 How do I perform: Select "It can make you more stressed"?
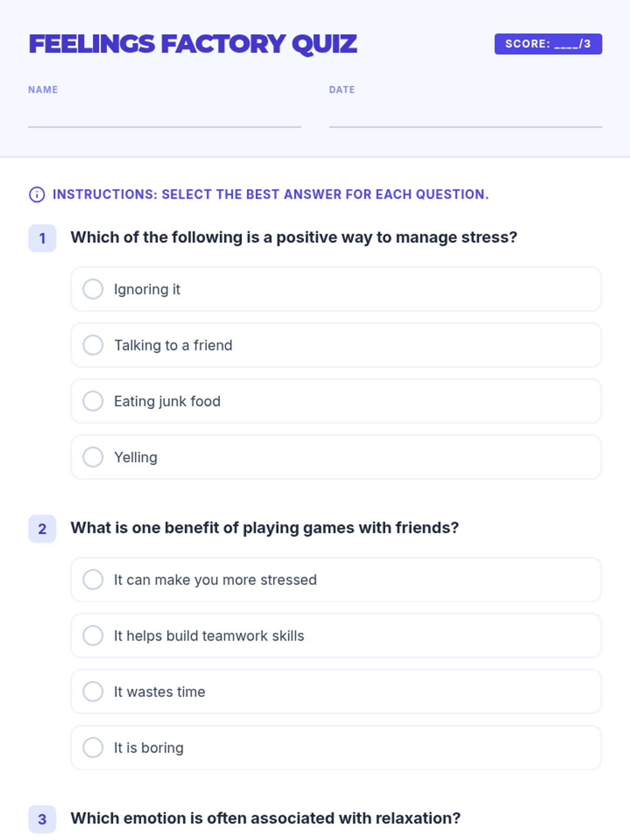click(93, 580)
